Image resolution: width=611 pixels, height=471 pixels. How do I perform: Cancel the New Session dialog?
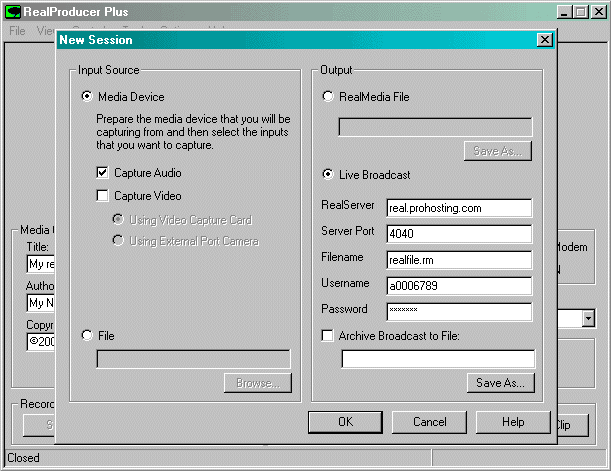[429, 422]
